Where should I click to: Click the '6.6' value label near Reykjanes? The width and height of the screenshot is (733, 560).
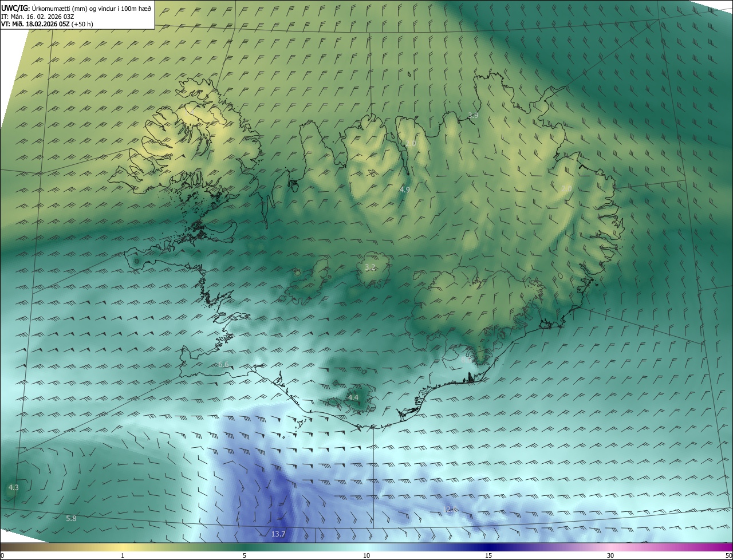tap(223, 364)
